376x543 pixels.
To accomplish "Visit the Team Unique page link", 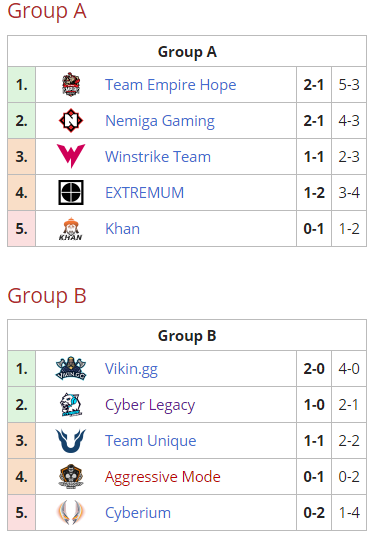I will pyautogui.click(x=151, y=441).
